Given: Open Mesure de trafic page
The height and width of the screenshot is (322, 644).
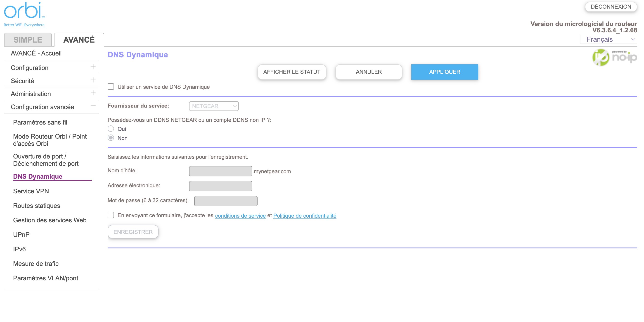Looking at the screenshot, I should pos(36,264).
